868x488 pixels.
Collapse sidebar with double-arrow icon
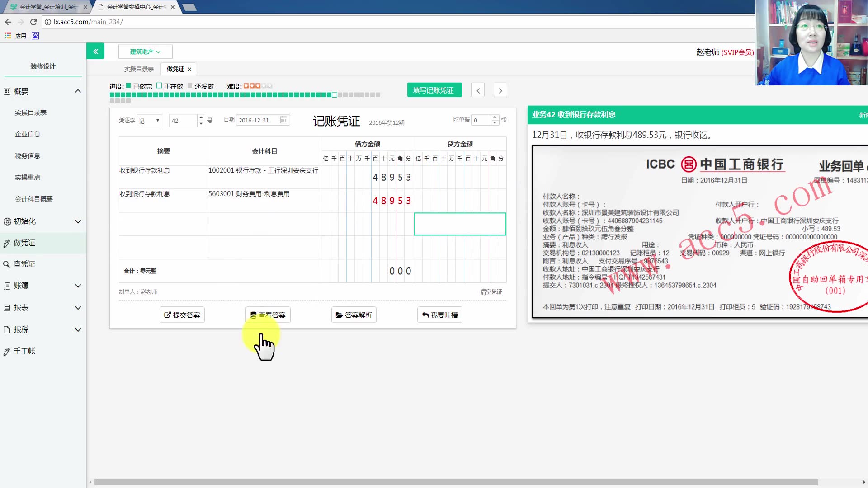coord(95,52)
